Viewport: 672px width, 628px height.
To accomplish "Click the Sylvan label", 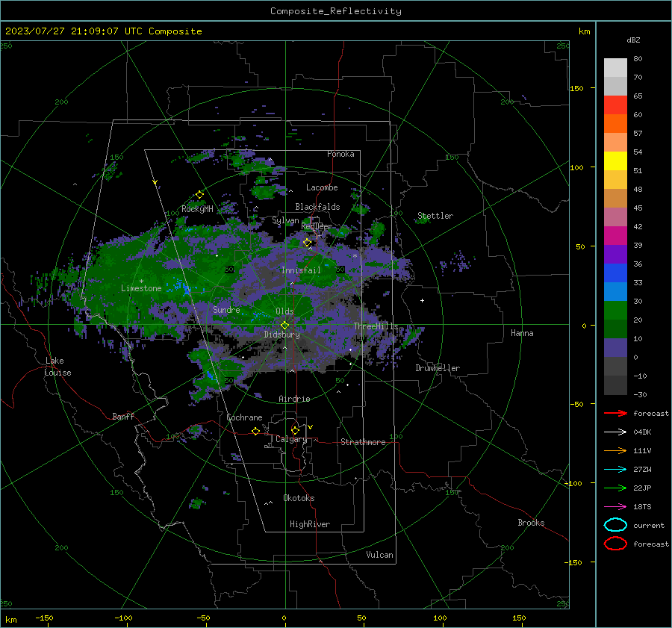I will pyautogui.click(x=285, y=220).
